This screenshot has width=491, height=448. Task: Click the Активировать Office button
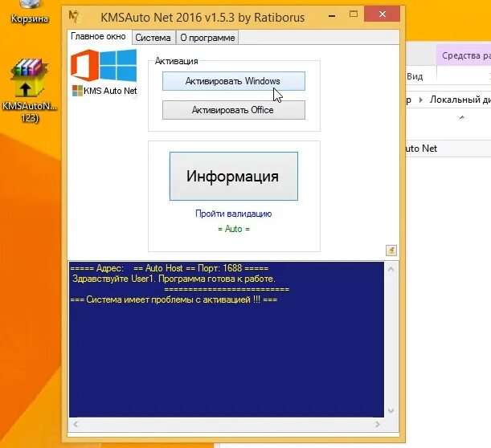(234, 110)
